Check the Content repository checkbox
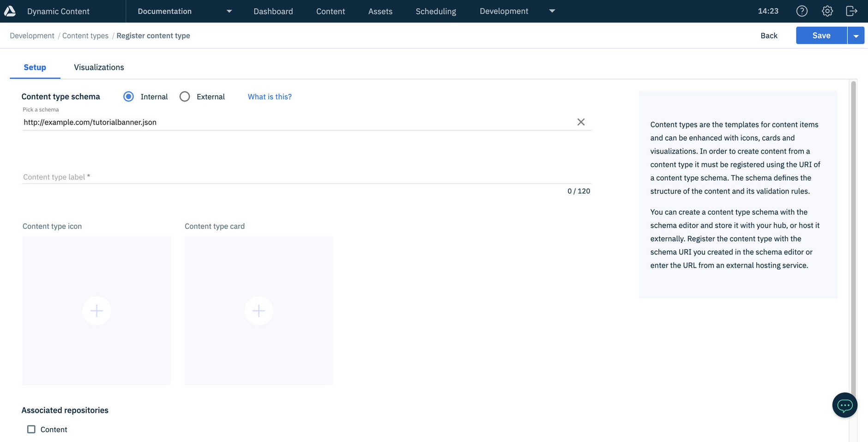This screenshot has width=868, height=442. [31, 430]
